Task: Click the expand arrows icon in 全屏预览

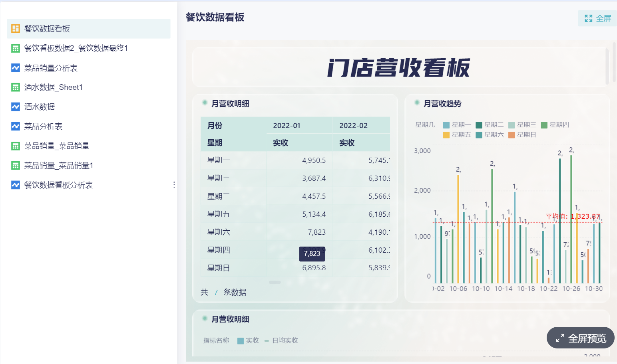Action: 560,338
